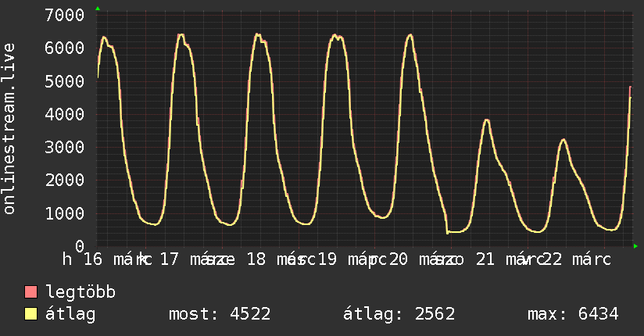Viewport: 644px width, 336px height.
Task: Click the 2000 y-axis label
Action: click(65, 180)
